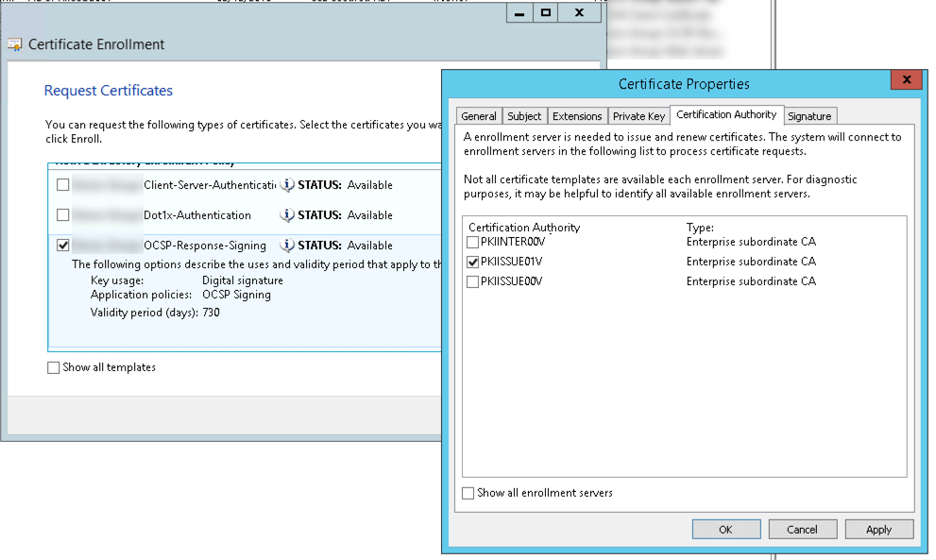Maximize the Certificate Enrollment window
936x560 pixels.
[546, 12]
